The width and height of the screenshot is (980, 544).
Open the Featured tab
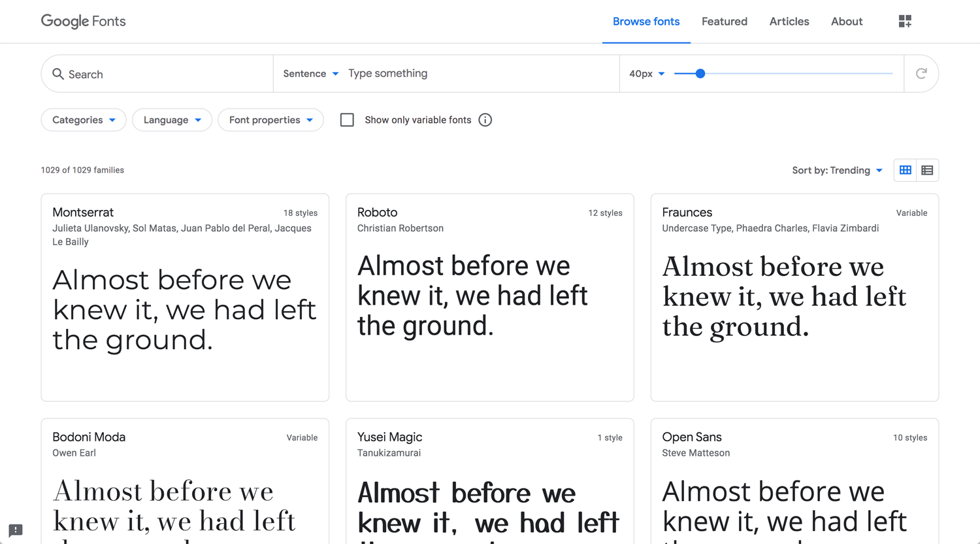[x=725, y=22]
